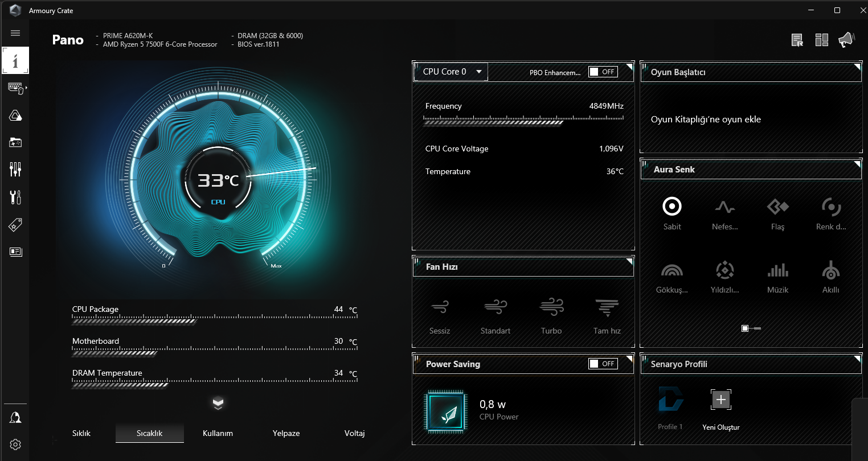Select the Sabit lighting effect

pos(672,213)
